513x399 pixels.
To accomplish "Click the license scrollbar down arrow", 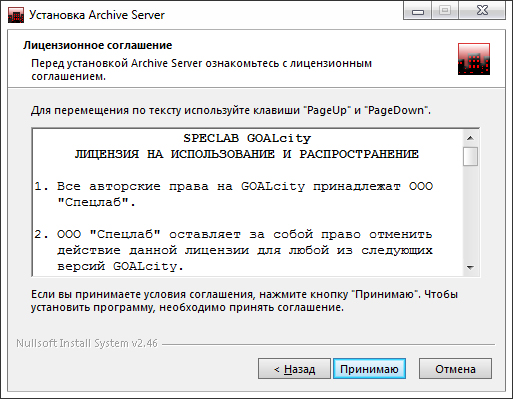I will [x=470, y=268].
